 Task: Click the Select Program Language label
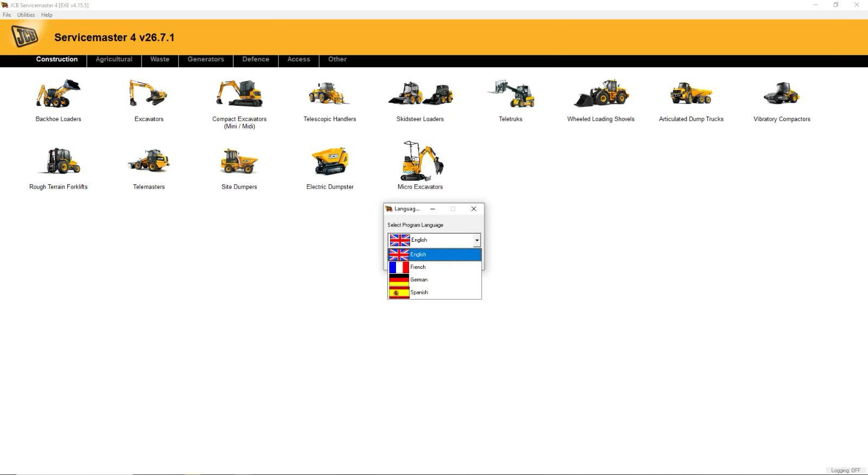point(415,225)
